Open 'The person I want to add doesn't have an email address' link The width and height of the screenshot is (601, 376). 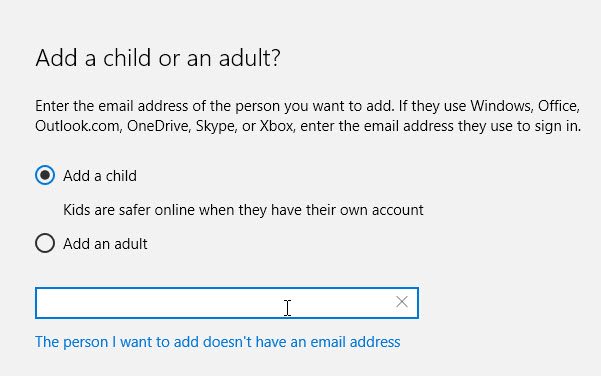pos(218,342)
